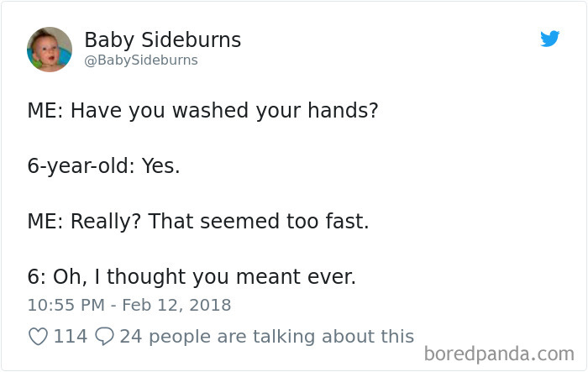This screenshot has height=372, width=588.
Task: Open "24 people are talking about this"
Action: tap(266, 337)
